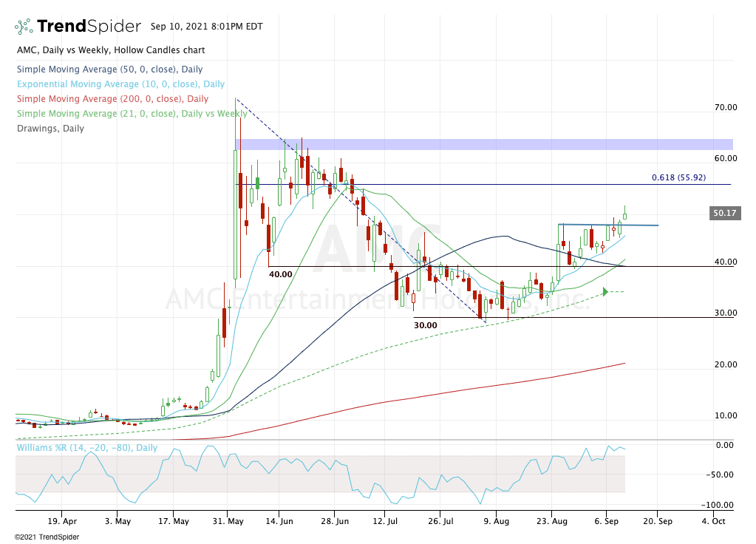
Task: Click the ©2021 TrendSpider copyright text
Action: (47, 537)
